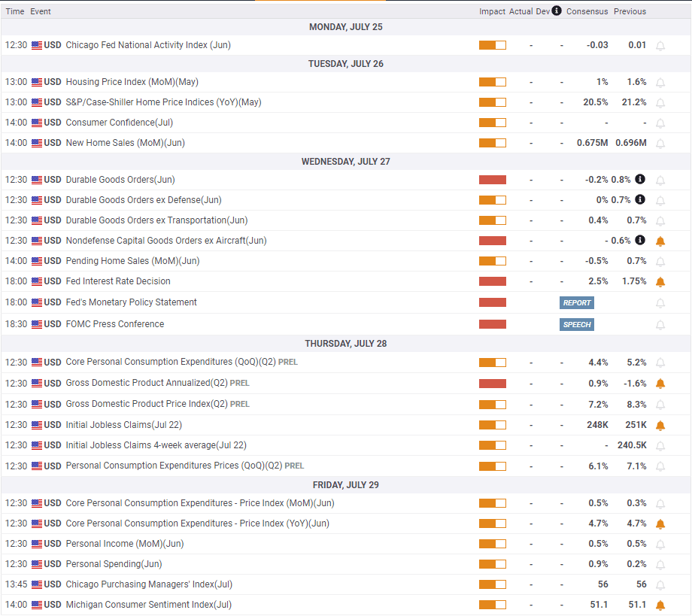
Task: Set alert bell for Consumer Confidence(Jul)
Action: pyautogui.click(x=660, y=123)
